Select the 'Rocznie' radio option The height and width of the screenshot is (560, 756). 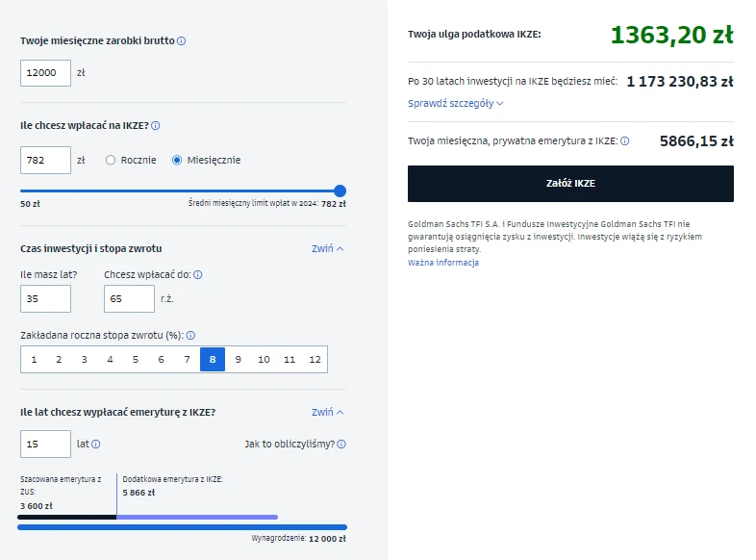111,160
